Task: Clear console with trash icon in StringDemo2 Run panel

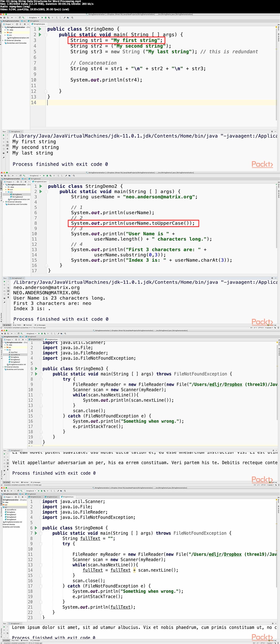Action: [8, 298]
